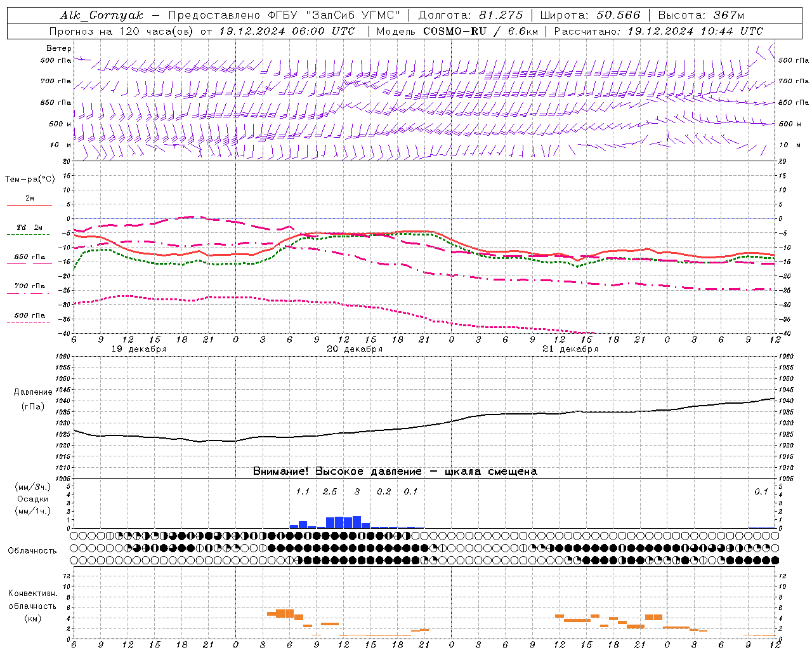Click the Alk_Gornyak station title
Image resolution: width=812 pixels, height=650 pixels.
pyautogui.click(x=101, y=15)
